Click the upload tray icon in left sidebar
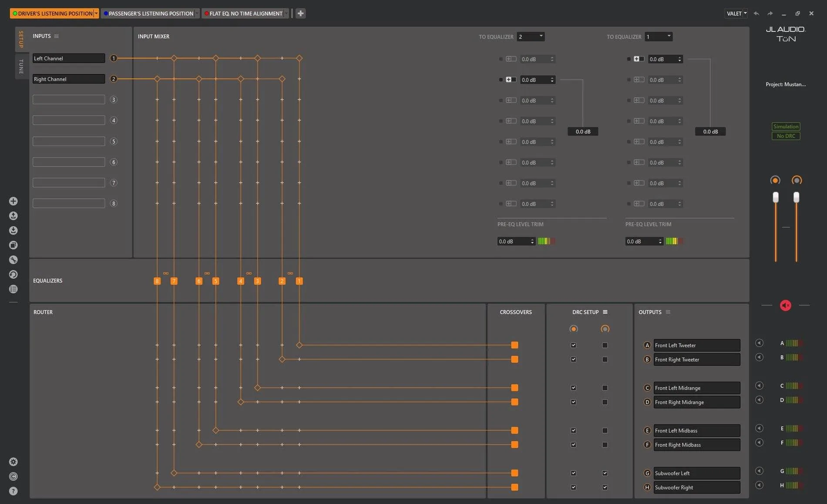827x504 pixels. (13, 216)
